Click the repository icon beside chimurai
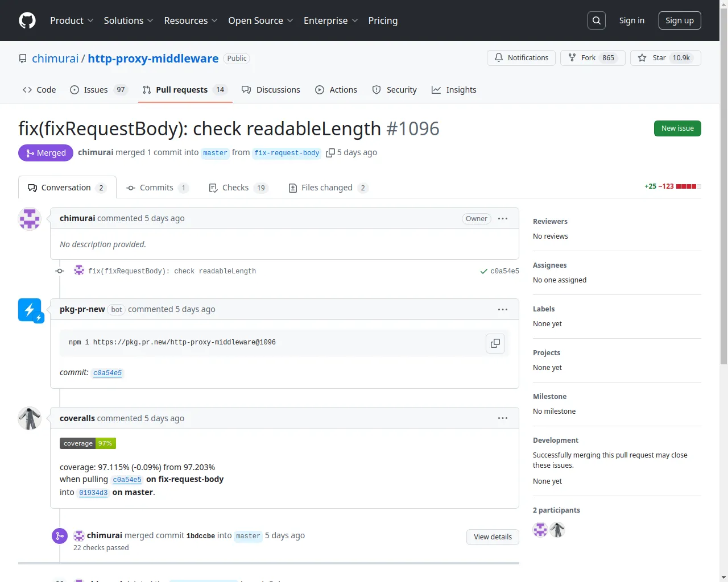This screenshot has height=582, width=728. pyautogui.click(x=23, y=59)
